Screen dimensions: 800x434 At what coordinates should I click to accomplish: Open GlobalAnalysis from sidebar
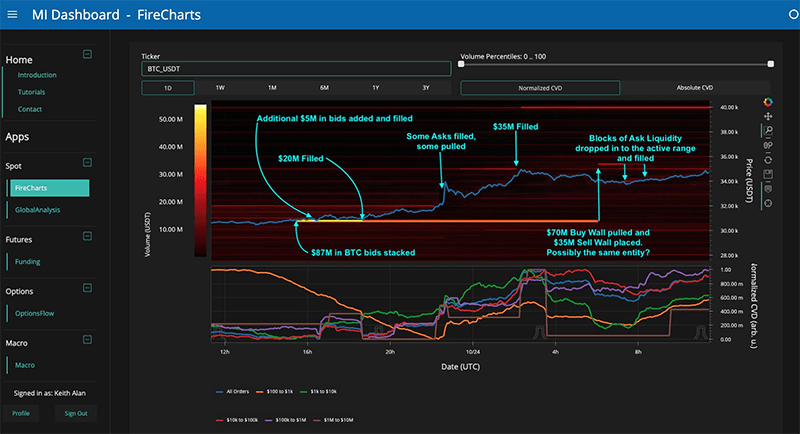[x=37, y=210]
